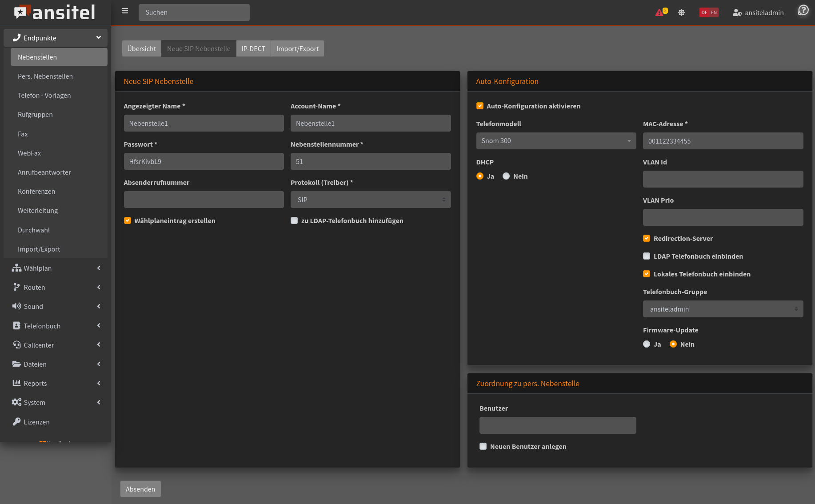Screen dimensions: 815x504
Task: Open the Protokoll (Treiber) dropdown
Action: 371,200
